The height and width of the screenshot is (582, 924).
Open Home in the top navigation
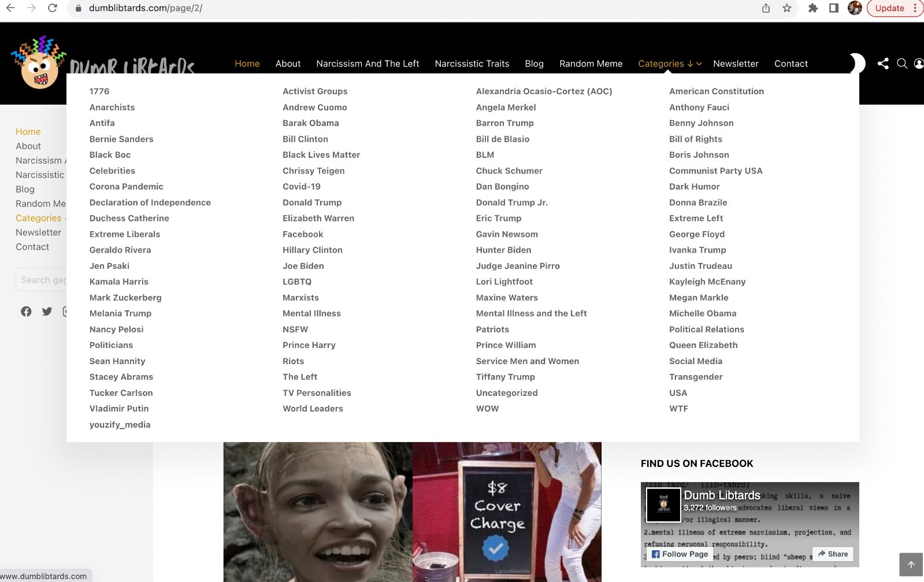pos(247,64)
